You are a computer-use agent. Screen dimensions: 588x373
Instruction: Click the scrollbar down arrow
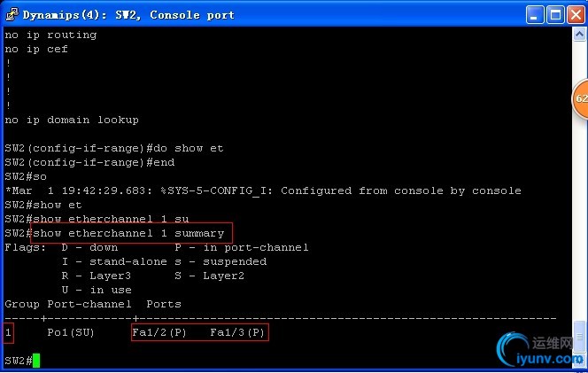pyautogui.click(x=579, y=361)
